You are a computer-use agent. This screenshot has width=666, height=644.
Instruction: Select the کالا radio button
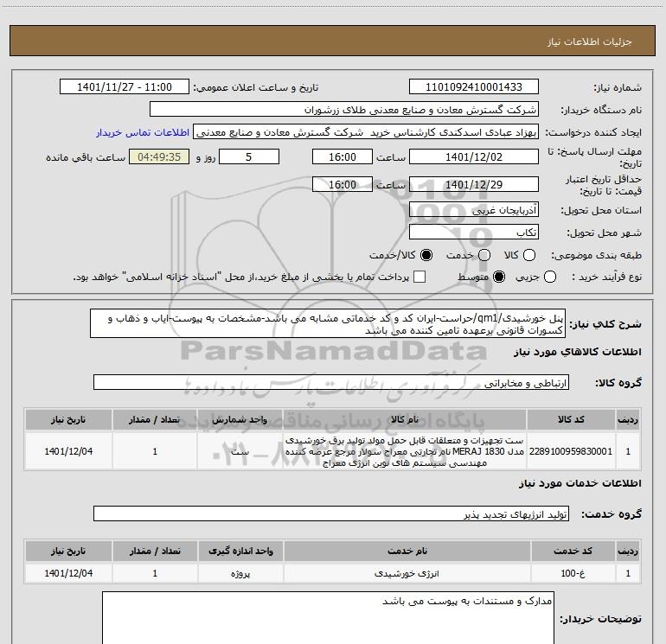coord(529,255)
